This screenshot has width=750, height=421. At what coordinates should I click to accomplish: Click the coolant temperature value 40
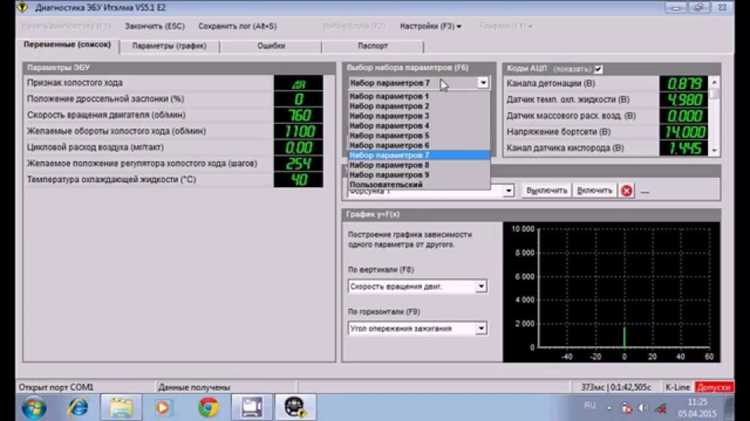point(298,180)
